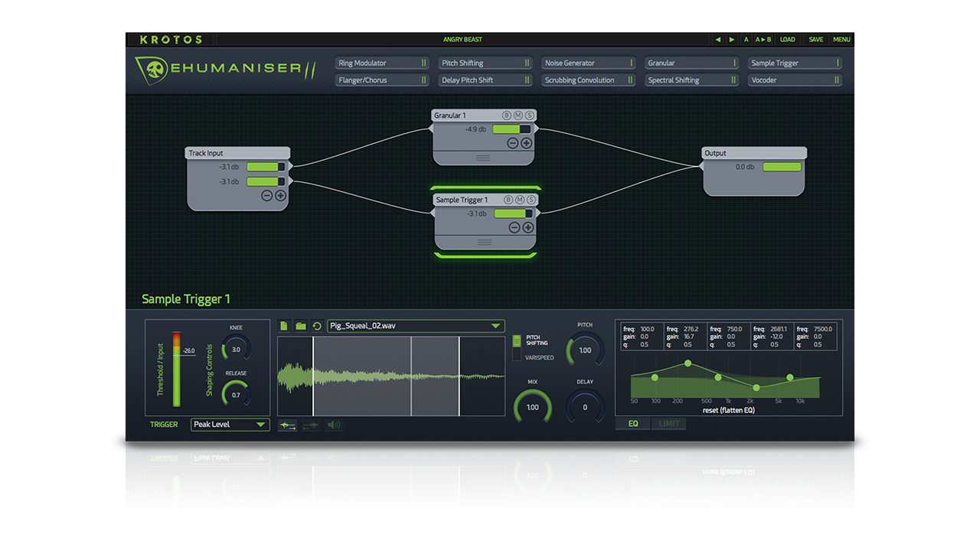Open the sample folder browser icon
Screen dimensions: 980x551
tap(300, 326)
